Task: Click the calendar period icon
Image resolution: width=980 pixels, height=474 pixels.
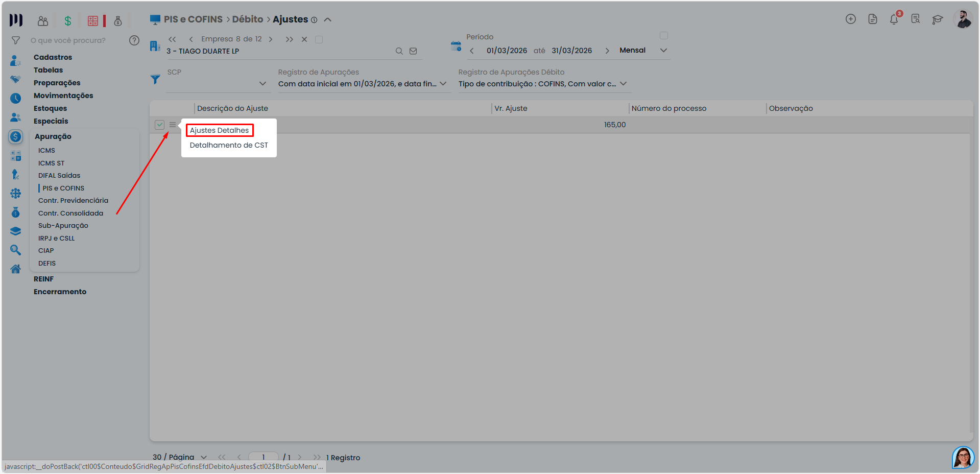Action: pyautogui.click(x=456, y=46)
